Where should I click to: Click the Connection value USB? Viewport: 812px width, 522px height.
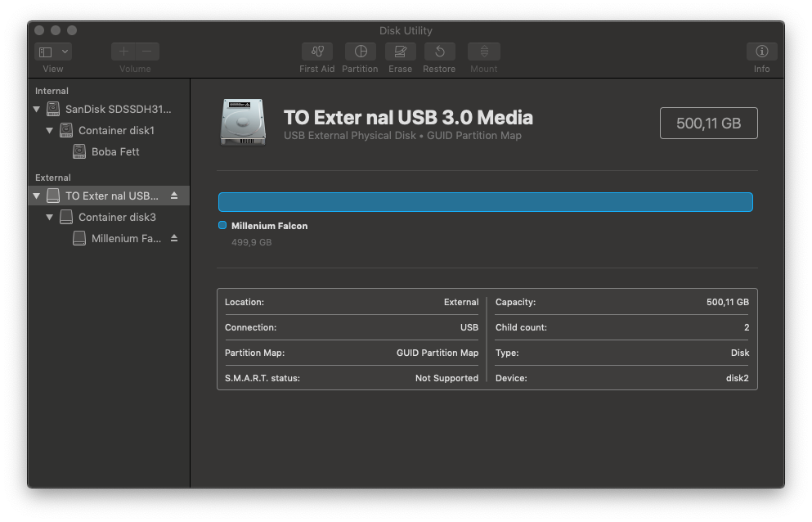click(469, 327)
